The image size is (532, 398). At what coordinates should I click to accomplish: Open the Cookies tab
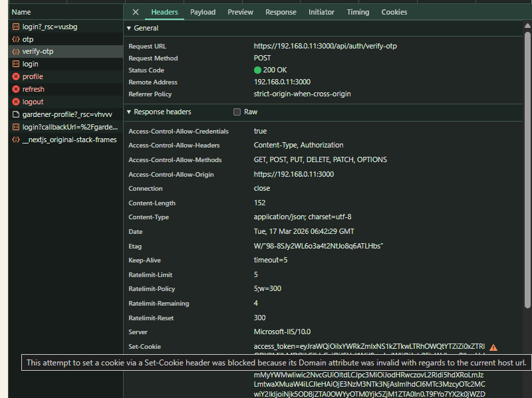point(394,12)
